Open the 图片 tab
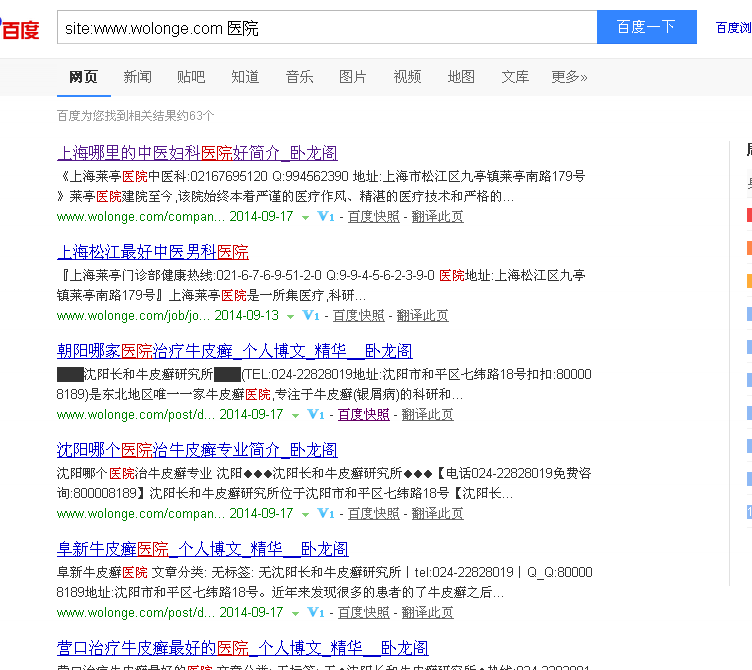This screenshot has width=752, height=670. (x=353, y=77)
